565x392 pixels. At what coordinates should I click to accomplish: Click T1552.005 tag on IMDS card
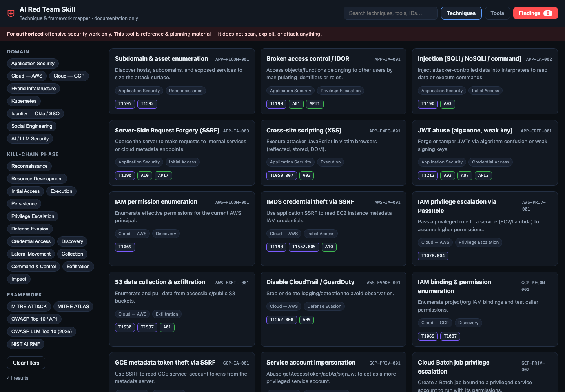(304, 247)
